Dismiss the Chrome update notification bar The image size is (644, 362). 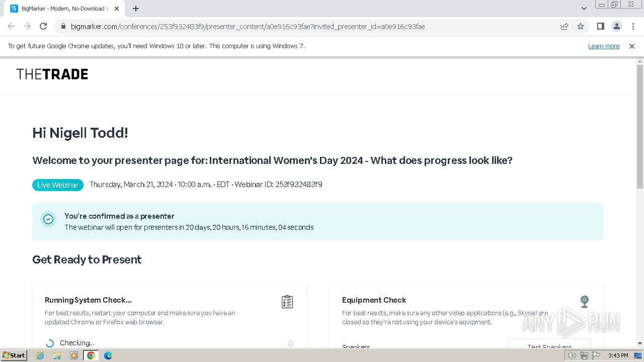[x=632, y=46]
